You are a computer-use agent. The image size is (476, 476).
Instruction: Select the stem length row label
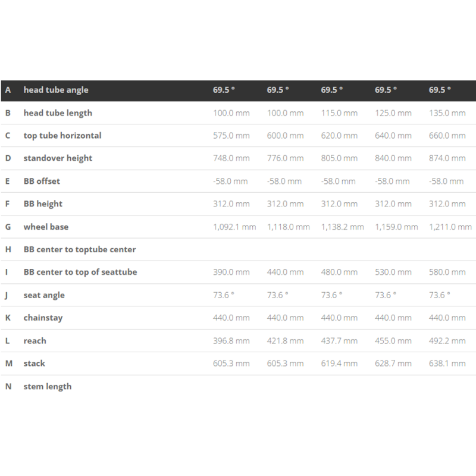click(x=48, y=386)
